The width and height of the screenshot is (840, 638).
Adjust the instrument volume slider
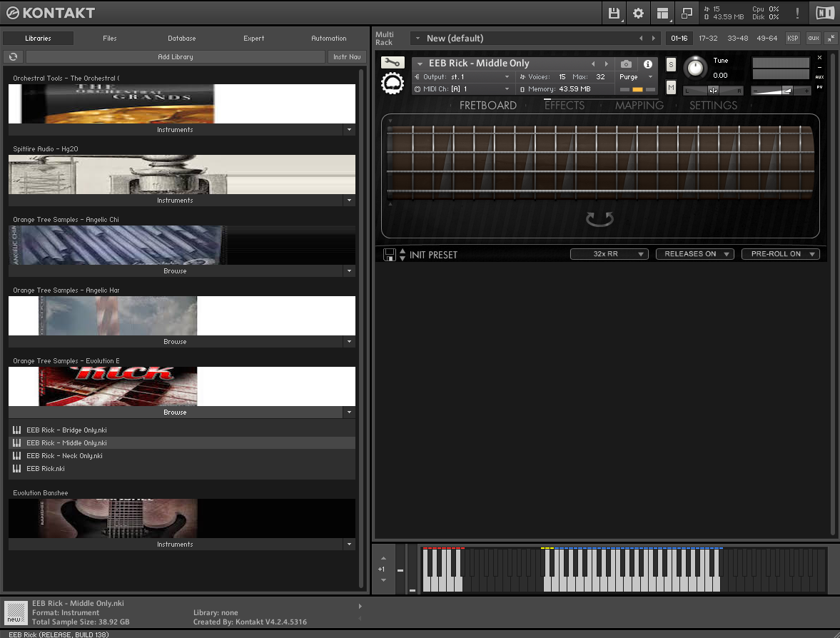[781, 91]
